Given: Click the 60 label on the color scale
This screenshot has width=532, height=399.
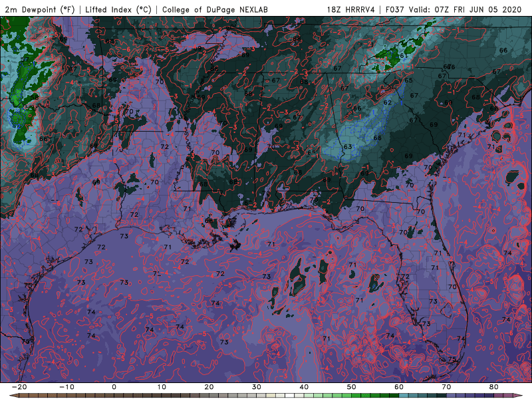Looking at the screenshot, I should pos(399,387).
